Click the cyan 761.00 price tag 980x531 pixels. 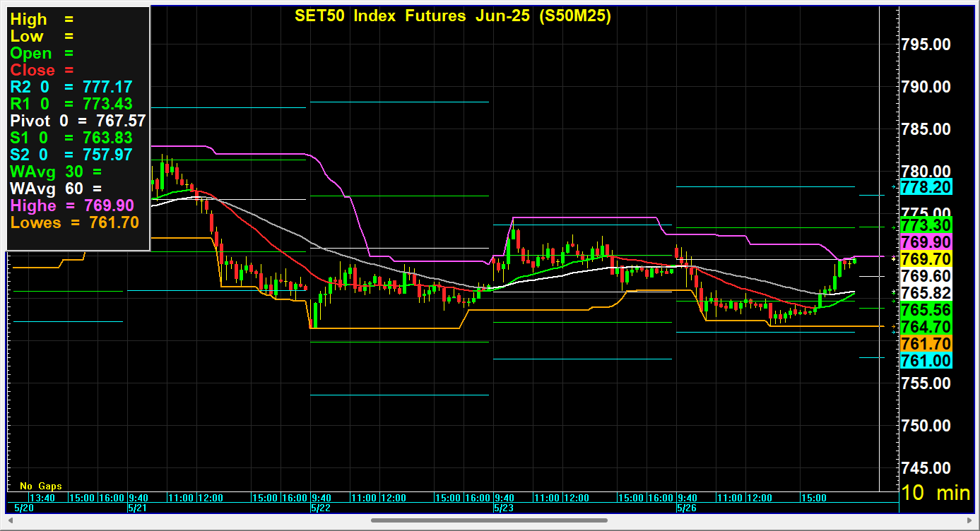[926, 361]
